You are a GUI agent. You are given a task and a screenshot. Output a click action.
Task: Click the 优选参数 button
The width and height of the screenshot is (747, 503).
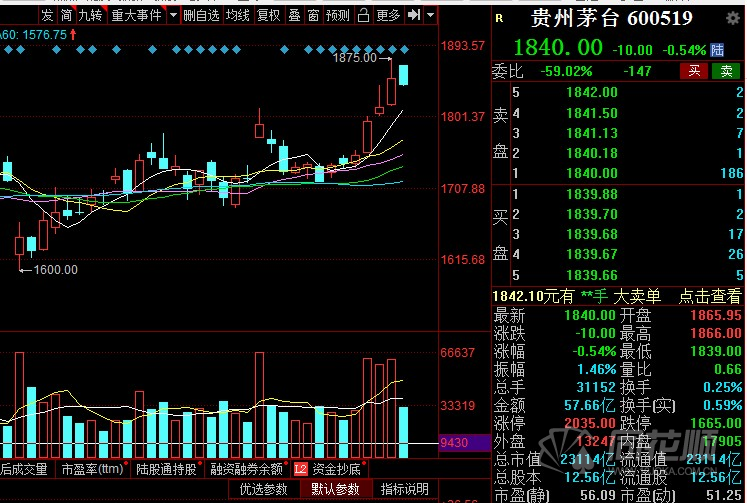click(263, 489)
